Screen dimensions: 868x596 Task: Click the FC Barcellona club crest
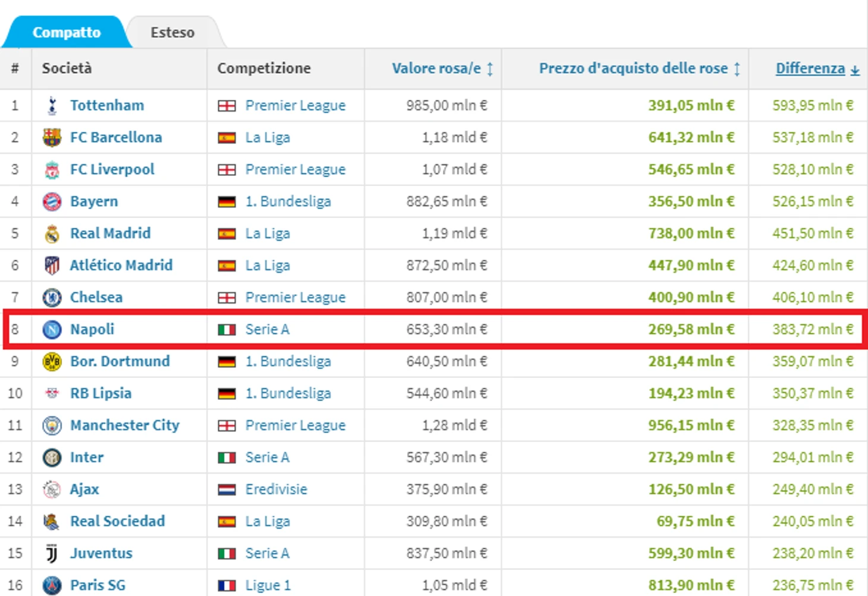click(52, 138)
